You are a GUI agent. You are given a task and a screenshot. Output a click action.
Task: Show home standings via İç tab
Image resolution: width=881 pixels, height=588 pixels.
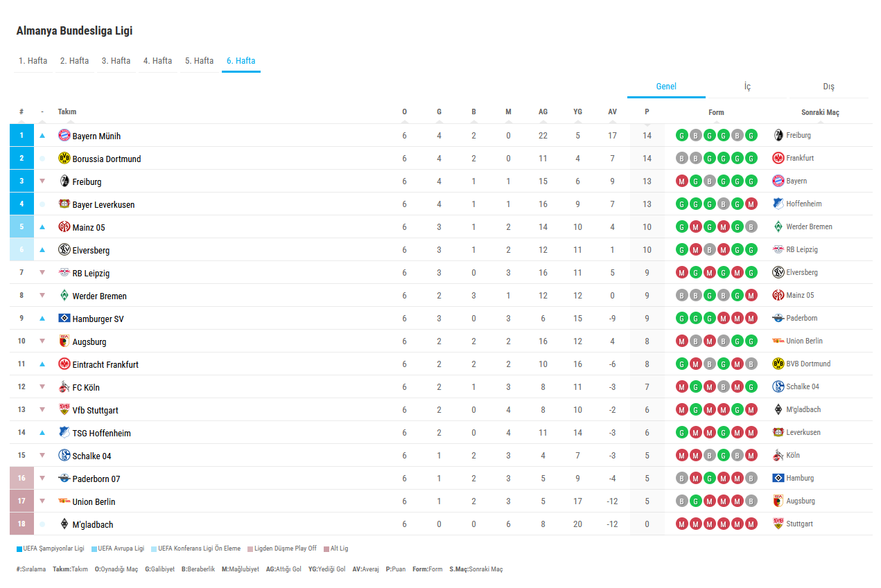747,87
